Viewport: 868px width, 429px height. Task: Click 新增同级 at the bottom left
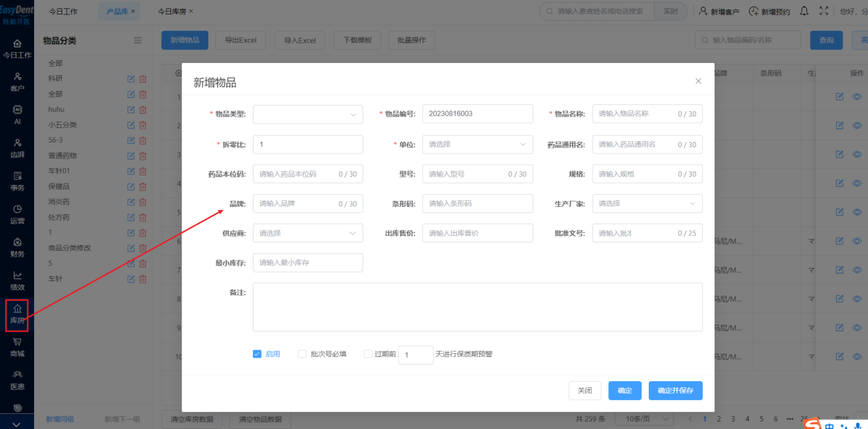tap(60, 419)
